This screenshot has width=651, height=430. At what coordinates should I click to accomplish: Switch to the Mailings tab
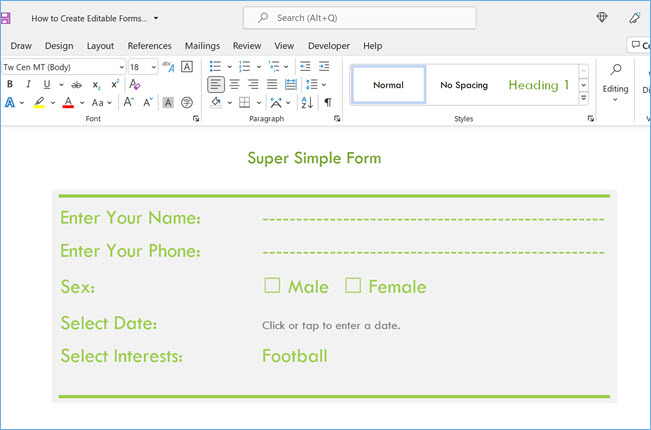click(202, 46)
